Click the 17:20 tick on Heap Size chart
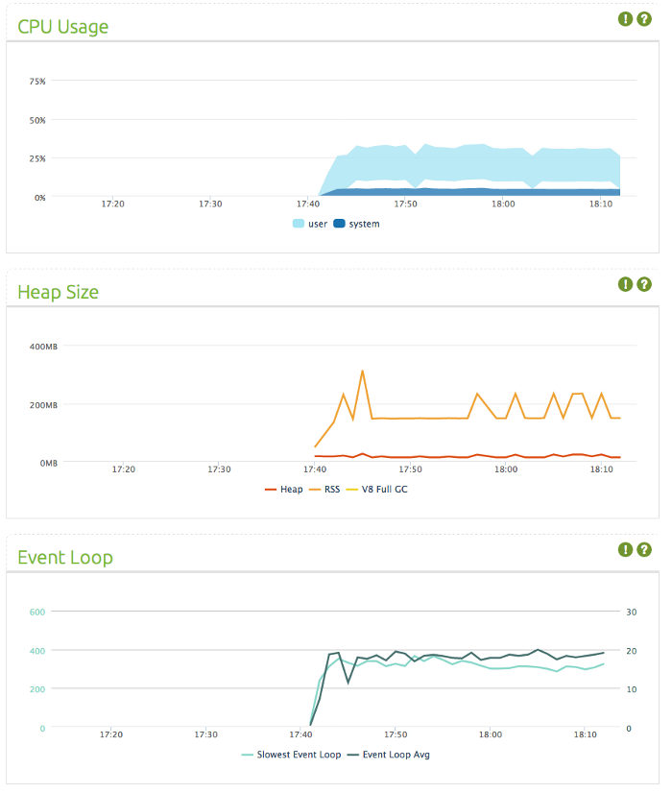This screenshot has height=793, width=672. point(124,469)
